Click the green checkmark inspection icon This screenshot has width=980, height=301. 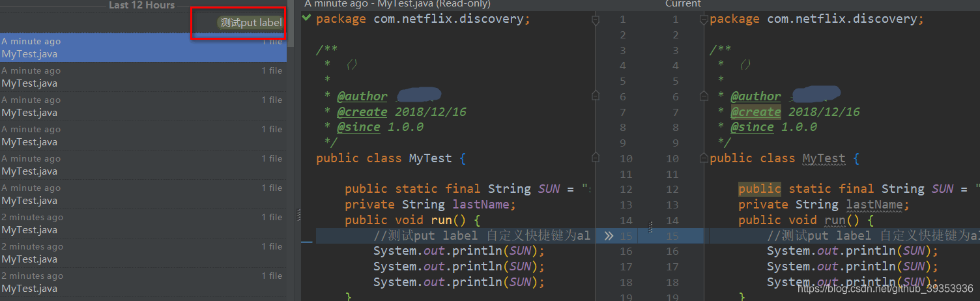tap(306, 19)
